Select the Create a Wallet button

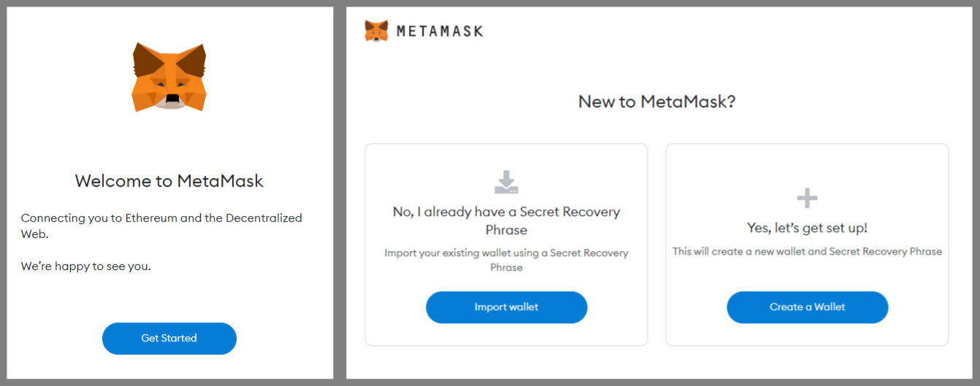click(807, 307)
